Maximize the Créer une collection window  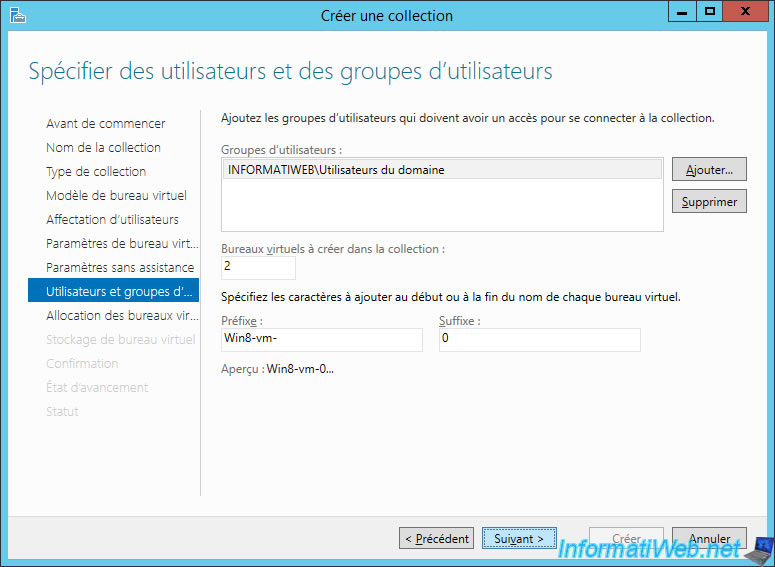pos(710,11)
